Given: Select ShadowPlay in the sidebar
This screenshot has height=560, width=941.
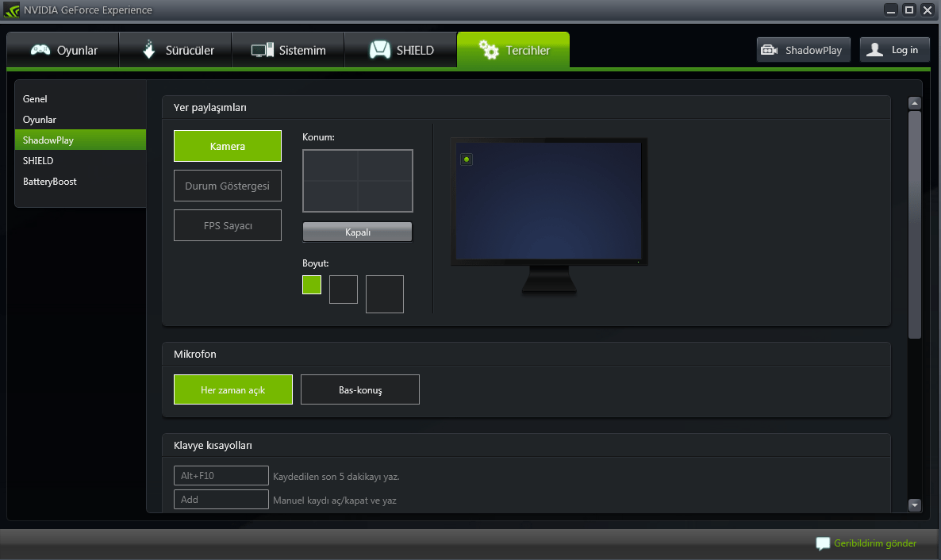Looking at the screenshot, I should [80, 140].
